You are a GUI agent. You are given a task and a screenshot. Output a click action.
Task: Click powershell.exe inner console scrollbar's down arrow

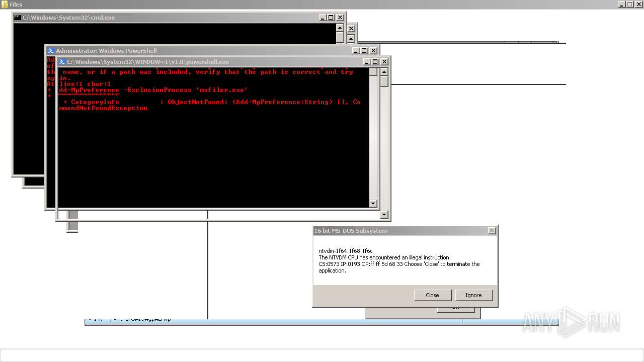tap(373, 204)
